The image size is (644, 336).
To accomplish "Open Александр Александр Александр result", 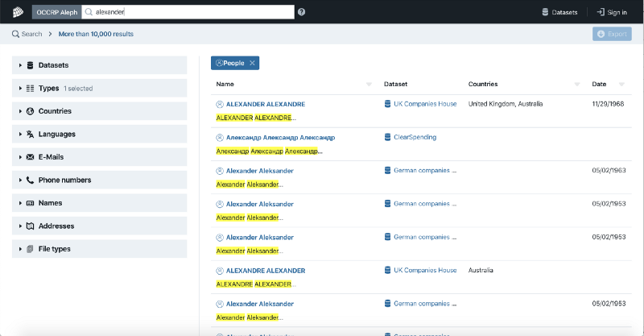I will (280, 137).
